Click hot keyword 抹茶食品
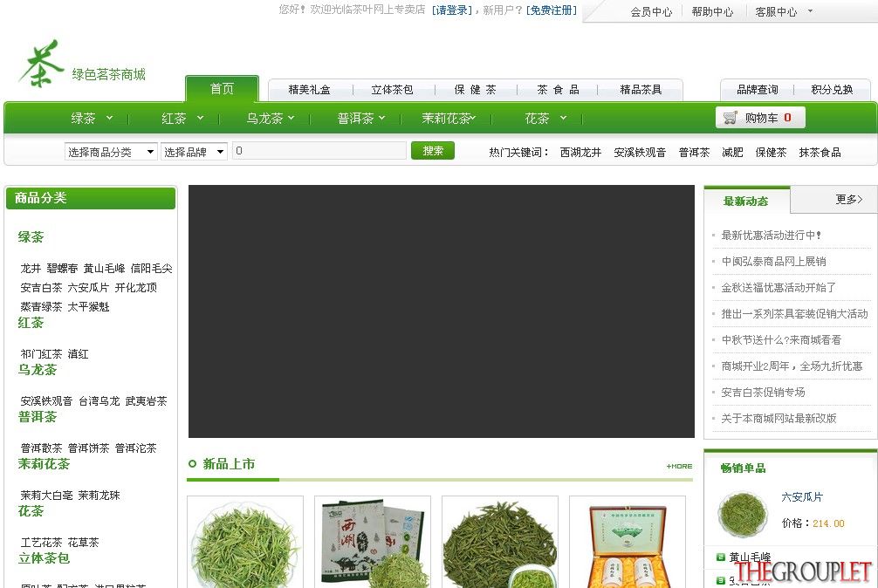Viewport: 878px width, 588px height. 820,152
